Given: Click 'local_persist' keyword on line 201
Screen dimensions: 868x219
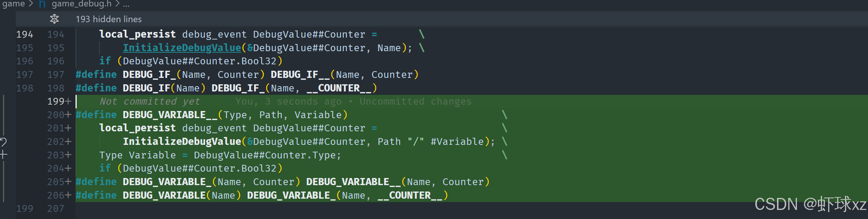Looking at the screenshot, I should pyautogui.click(x=138, y=128).
